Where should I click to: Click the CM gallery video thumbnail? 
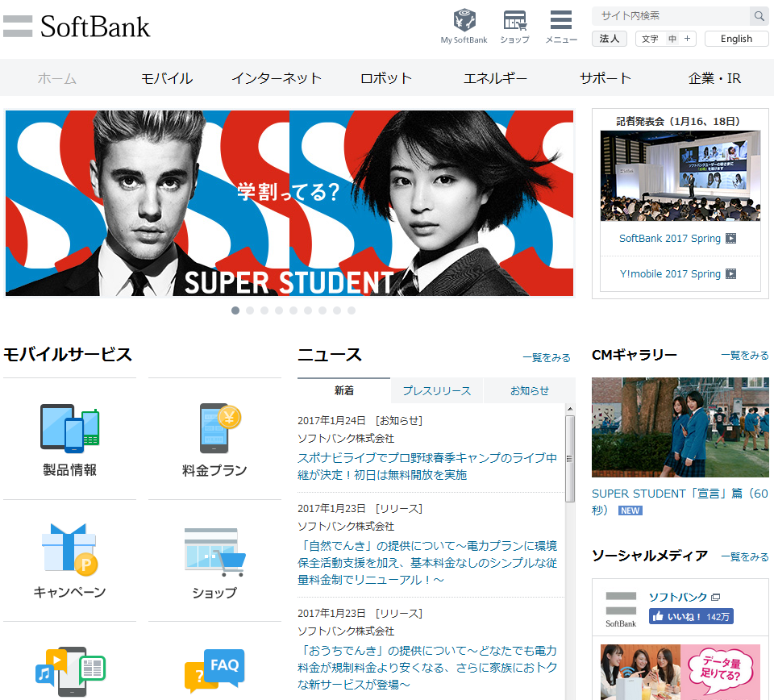pyautogui.click(x=680, y=427)
